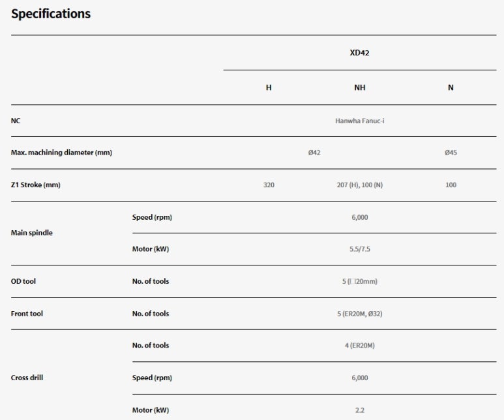Image resolution: width=504 pixels, height=420 pixels.
Task: Select the Ø42 diameter value
Action: tap(314, 153)
